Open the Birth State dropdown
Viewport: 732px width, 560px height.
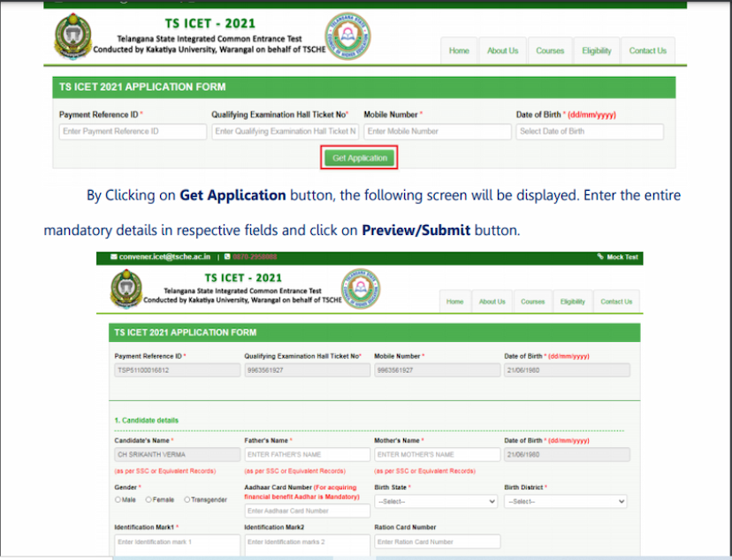click(x=436, y=501)
